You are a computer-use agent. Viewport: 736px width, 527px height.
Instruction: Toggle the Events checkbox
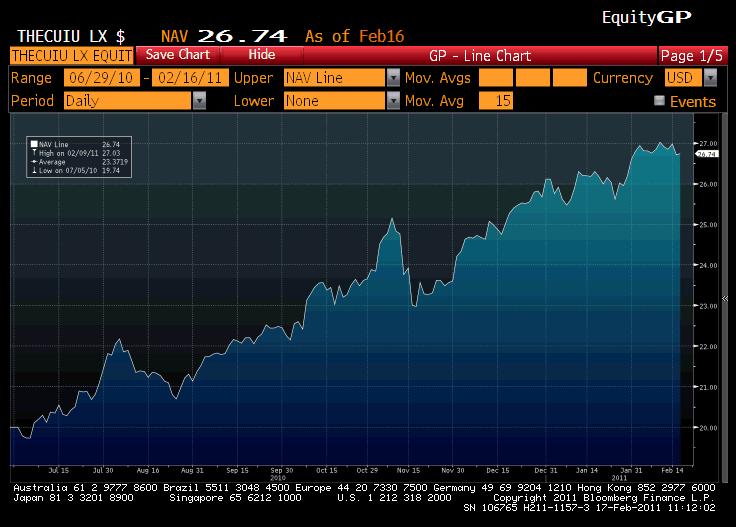point(659,100)
